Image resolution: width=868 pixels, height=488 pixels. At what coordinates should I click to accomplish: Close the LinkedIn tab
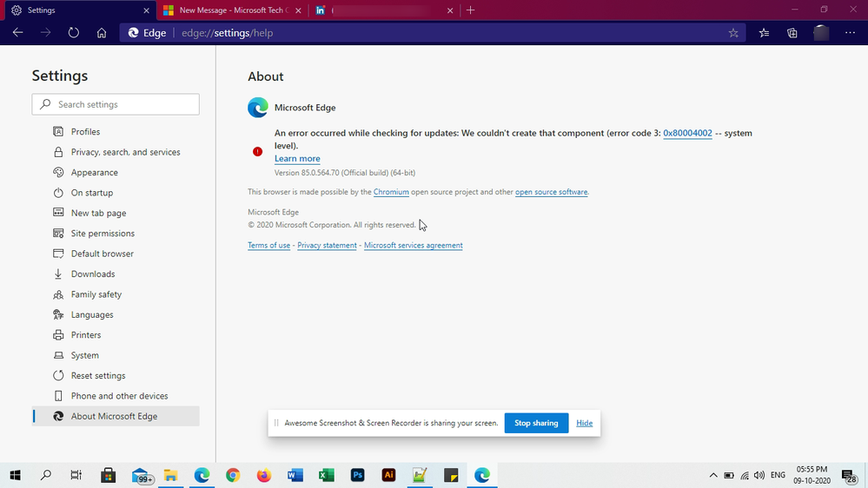pyautogui.click(x=450, y=10)
